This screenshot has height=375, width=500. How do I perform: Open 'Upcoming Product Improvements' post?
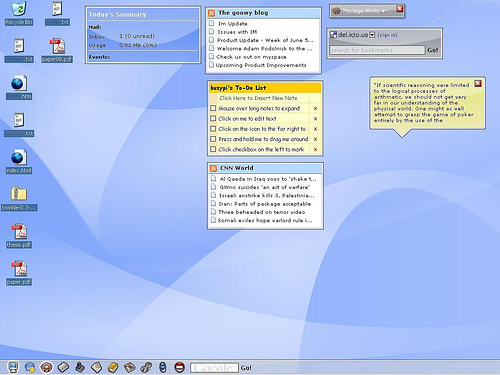tap(261, 65)
